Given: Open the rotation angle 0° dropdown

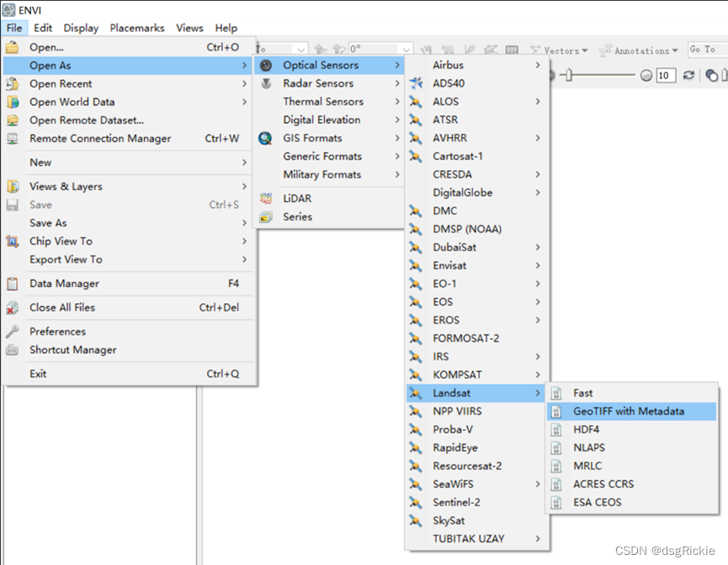Looking at the screenshot, I should coord(406,49).
